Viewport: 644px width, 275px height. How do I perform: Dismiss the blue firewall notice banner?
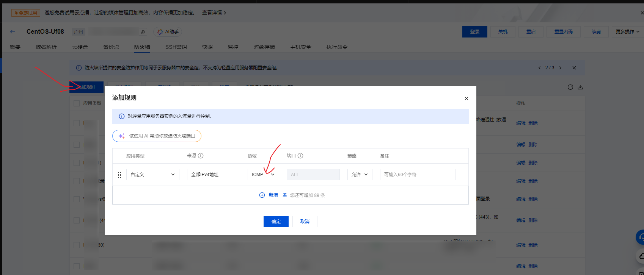pyautogui.click(x=574, y=68)
